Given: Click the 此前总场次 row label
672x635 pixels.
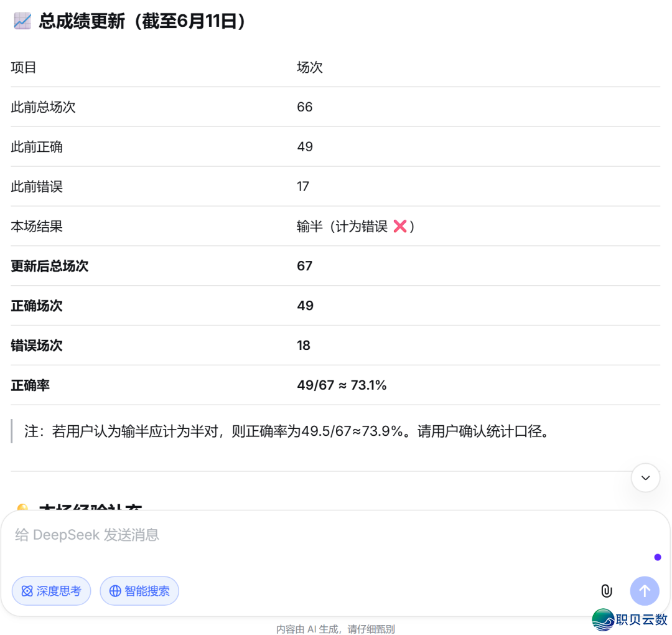Looking at the screenshot, I should 43,106.
